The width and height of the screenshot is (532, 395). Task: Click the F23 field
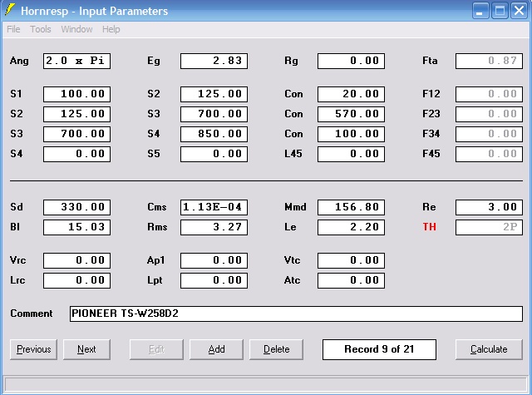click(x=489, y=114)
